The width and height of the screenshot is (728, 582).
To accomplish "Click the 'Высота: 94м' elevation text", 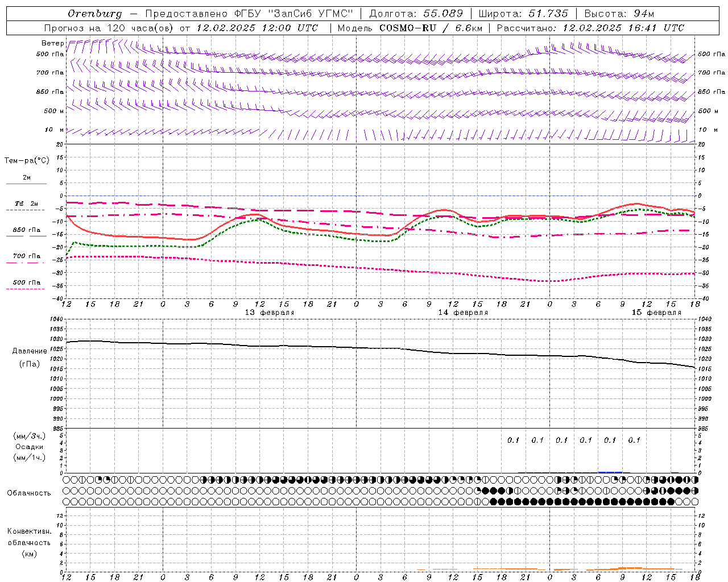I will 619,14.
